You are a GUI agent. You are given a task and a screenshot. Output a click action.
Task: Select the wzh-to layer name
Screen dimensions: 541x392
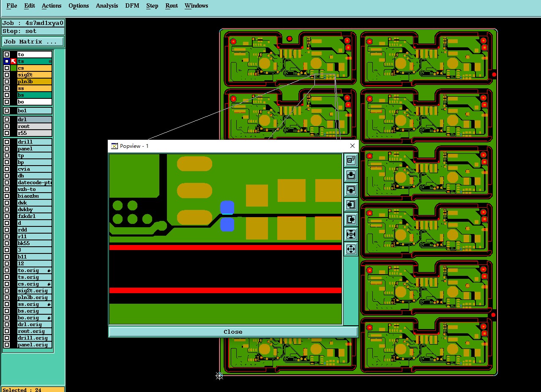pos(34,189)
